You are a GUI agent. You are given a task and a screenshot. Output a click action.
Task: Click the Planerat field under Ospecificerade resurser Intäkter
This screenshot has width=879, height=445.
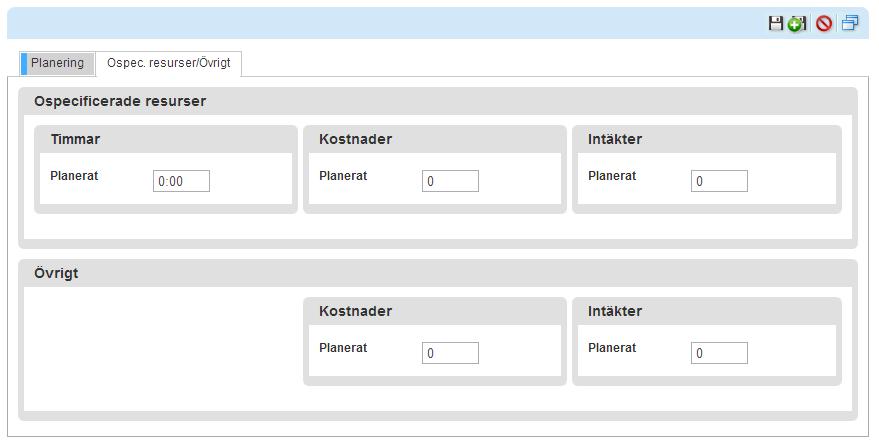(719, 181)
